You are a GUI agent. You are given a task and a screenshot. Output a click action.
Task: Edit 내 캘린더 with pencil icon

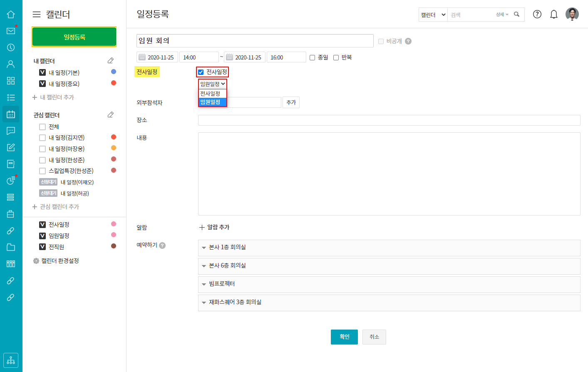[111, 61]
